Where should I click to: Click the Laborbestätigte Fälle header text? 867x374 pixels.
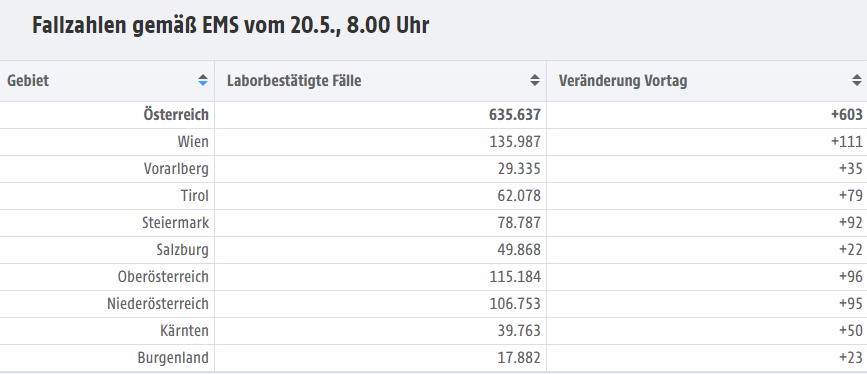[294, 81]
